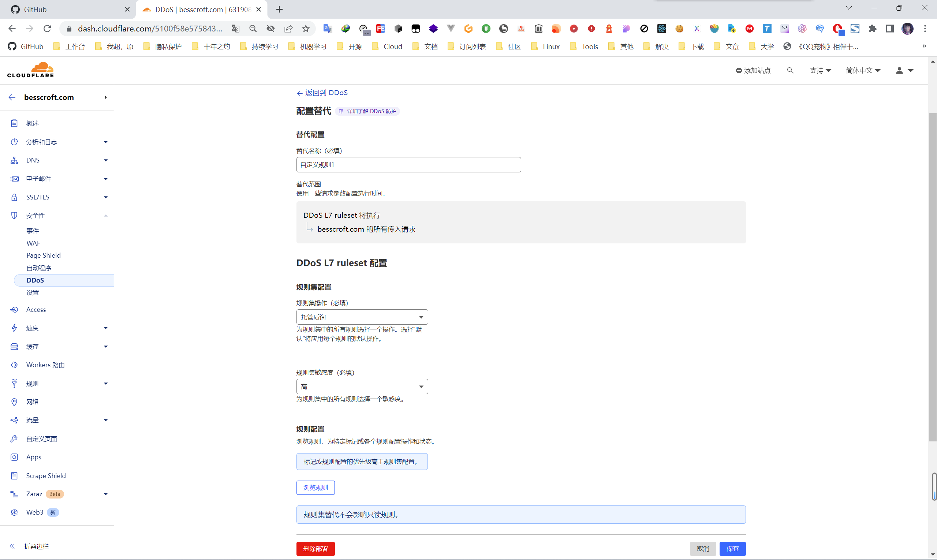This screenshot has height=560, width=937.
Task: Follow the 返回到 DDoS link
Action: click(322, 93)
